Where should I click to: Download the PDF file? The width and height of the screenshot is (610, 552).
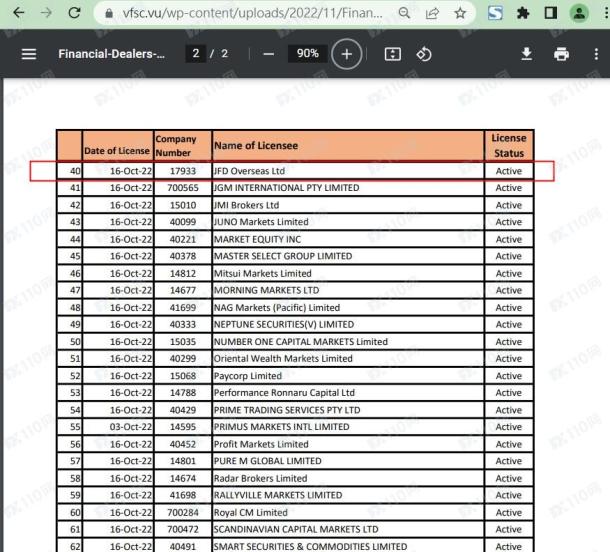point(526,54)
